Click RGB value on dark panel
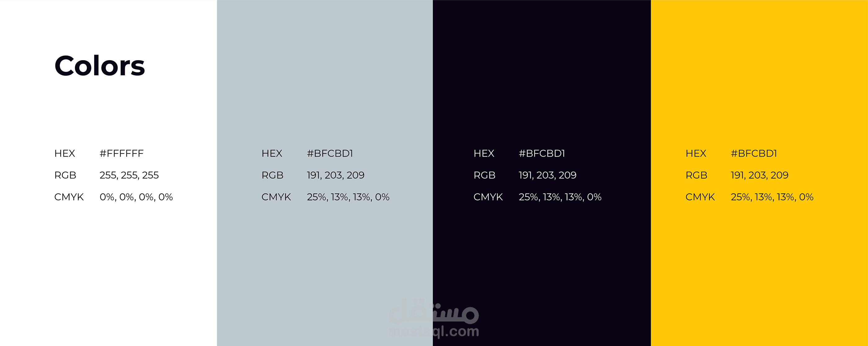Viewport: 868px width, 346px height. 547,175
